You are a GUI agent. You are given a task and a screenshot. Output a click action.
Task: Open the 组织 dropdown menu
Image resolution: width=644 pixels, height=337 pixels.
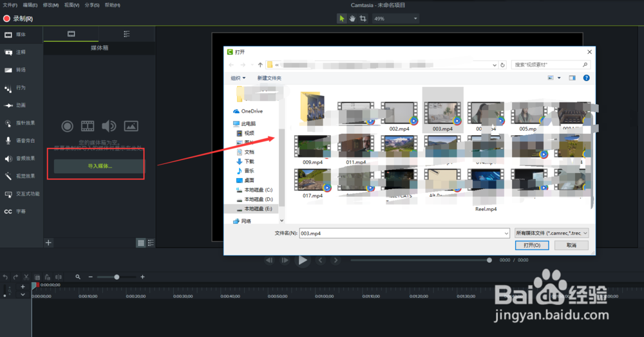[238, 78]
